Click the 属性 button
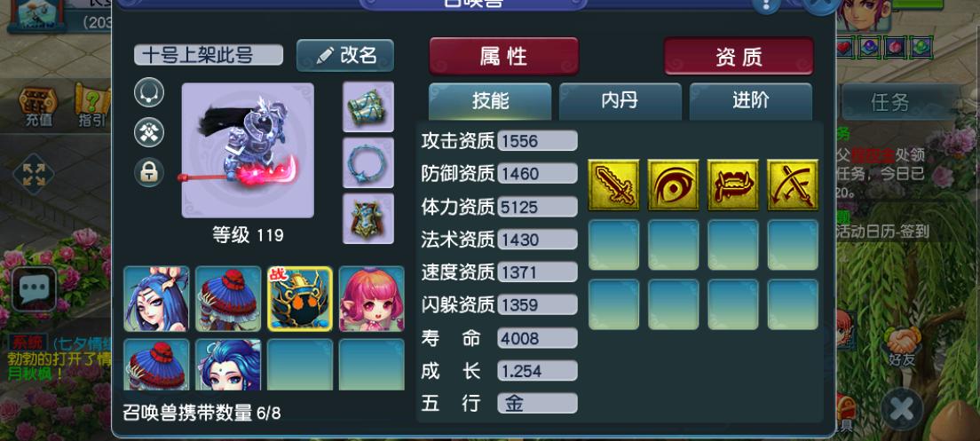Screen dimensions: 980x441 point(503,56)
